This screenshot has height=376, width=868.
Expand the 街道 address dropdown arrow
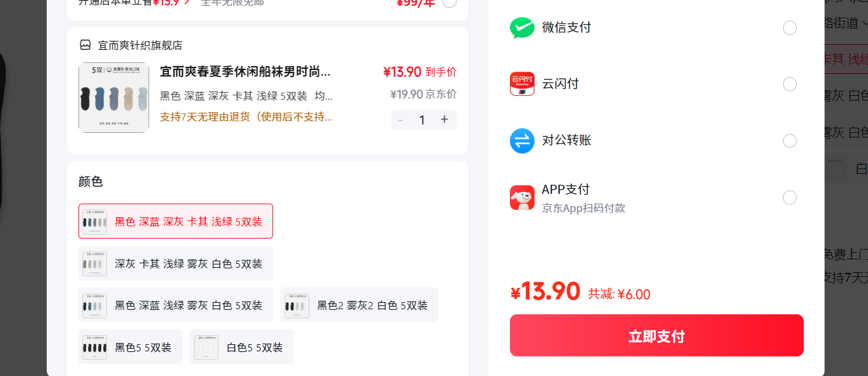pyautogui.click(x=864, y=23)
